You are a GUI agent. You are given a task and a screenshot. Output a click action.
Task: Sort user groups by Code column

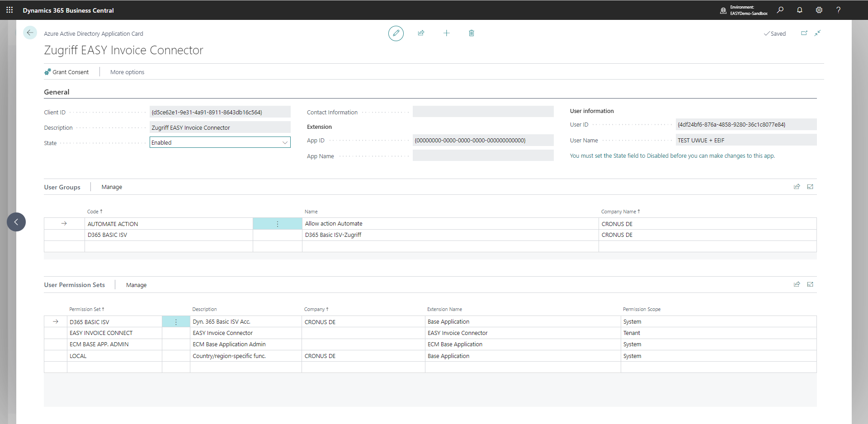[95, 212]
